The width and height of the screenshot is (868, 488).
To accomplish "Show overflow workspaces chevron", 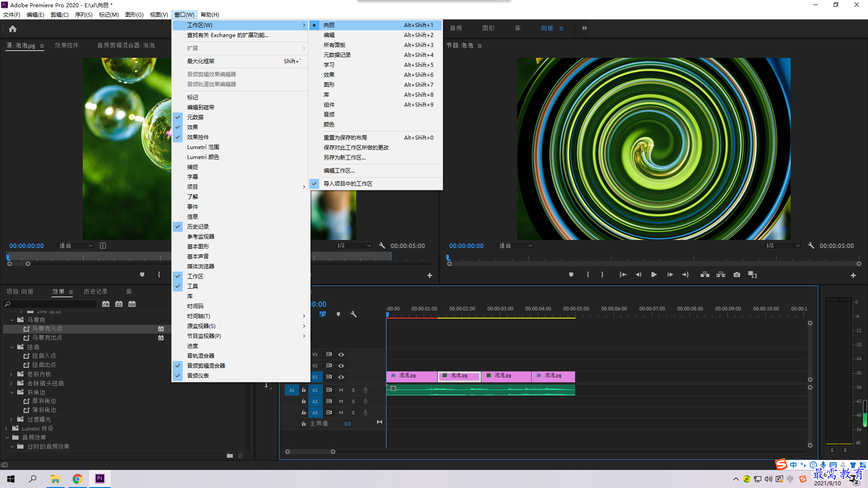I will [x=584, y=28].
